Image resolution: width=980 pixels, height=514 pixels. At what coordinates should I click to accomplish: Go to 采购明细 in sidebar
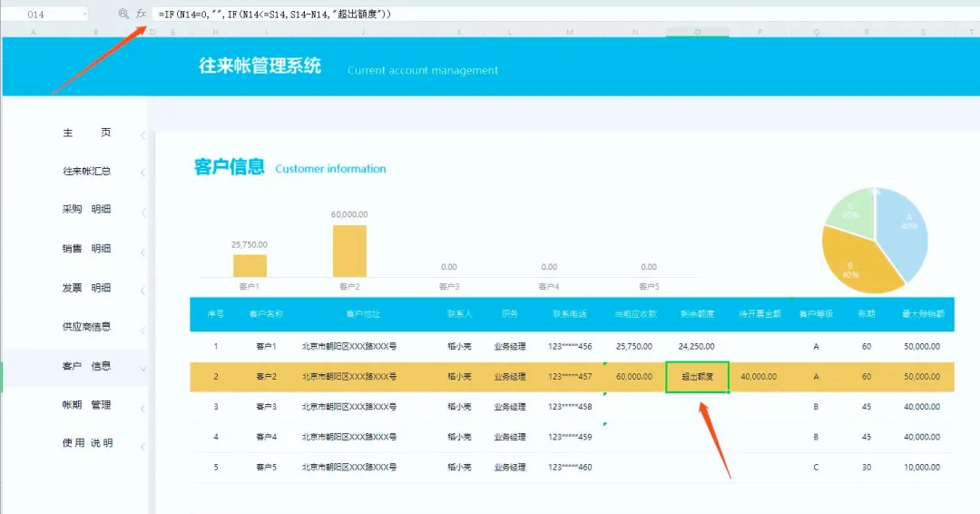click(87, 209)
